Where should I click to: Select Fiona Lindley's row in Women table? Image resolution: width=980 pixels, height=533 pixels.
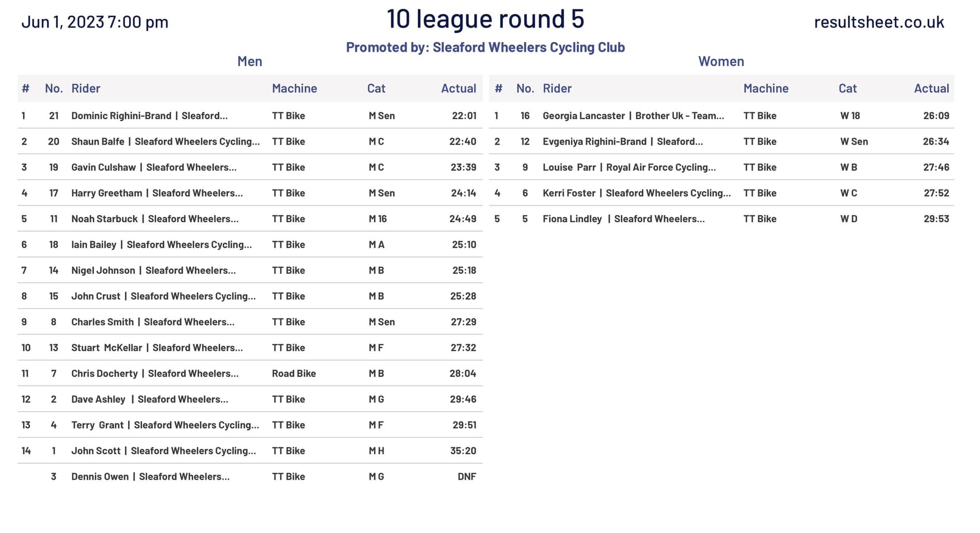[x=623, y=219]
